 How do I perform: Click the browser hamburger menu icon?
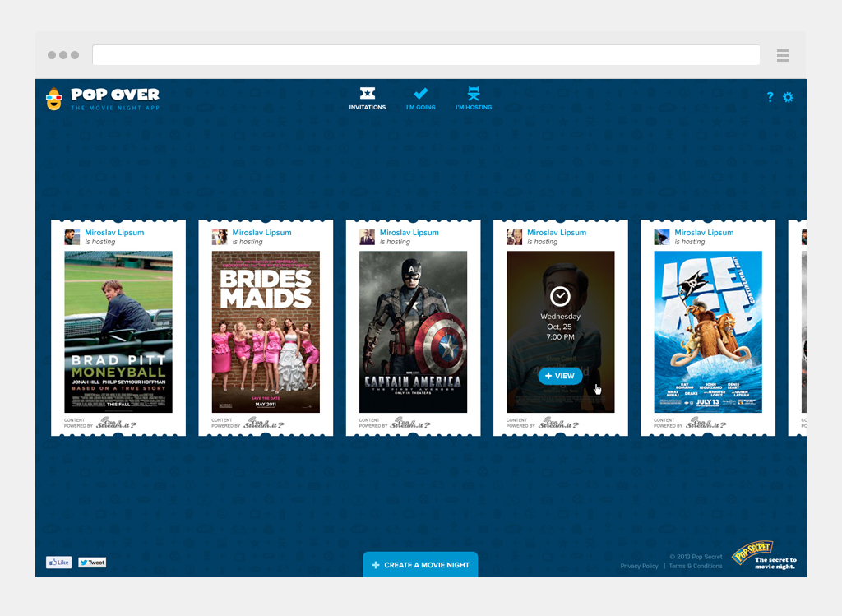(x=782, y=55)
